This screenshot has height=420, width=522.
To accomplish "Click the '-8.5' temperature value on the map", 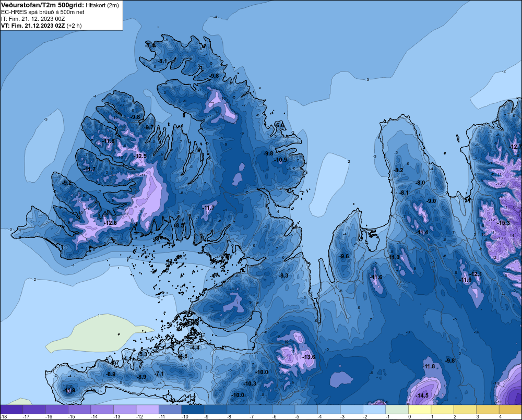I will coord(180,225).
